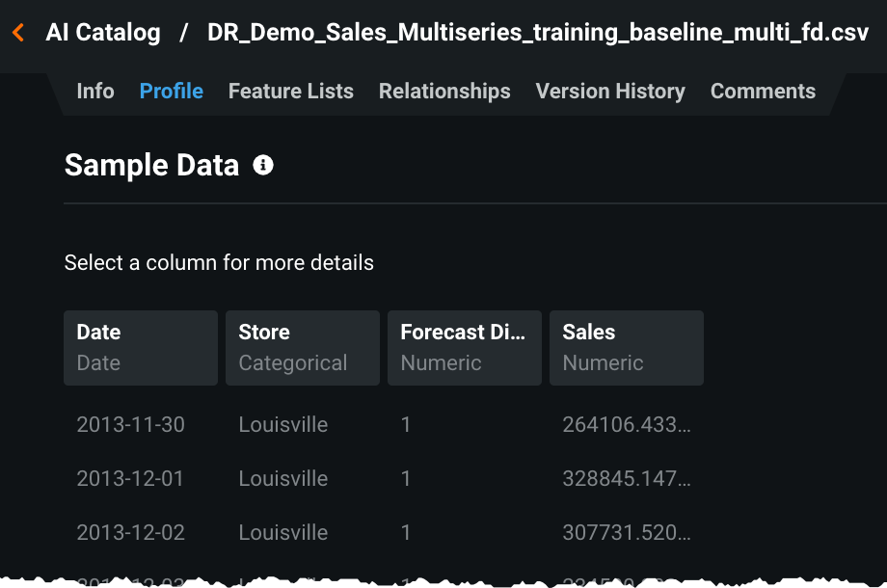Select the Date column header

tap(141, 347)
